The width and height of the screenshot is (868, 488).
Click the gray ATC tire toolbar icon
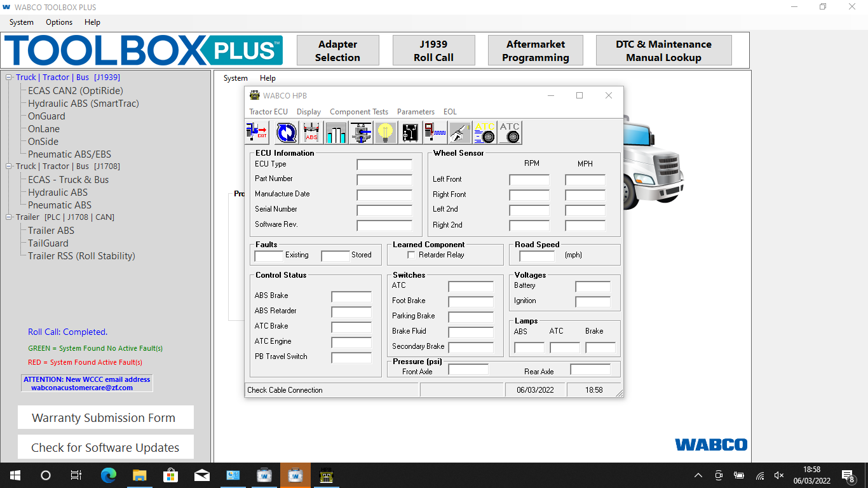pyautogui.click(x=510, y=133)
